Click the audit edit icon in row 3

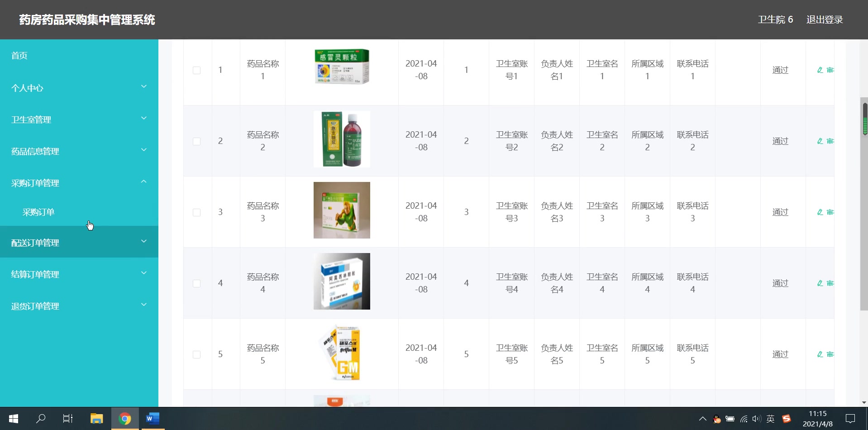click(820, 212)
